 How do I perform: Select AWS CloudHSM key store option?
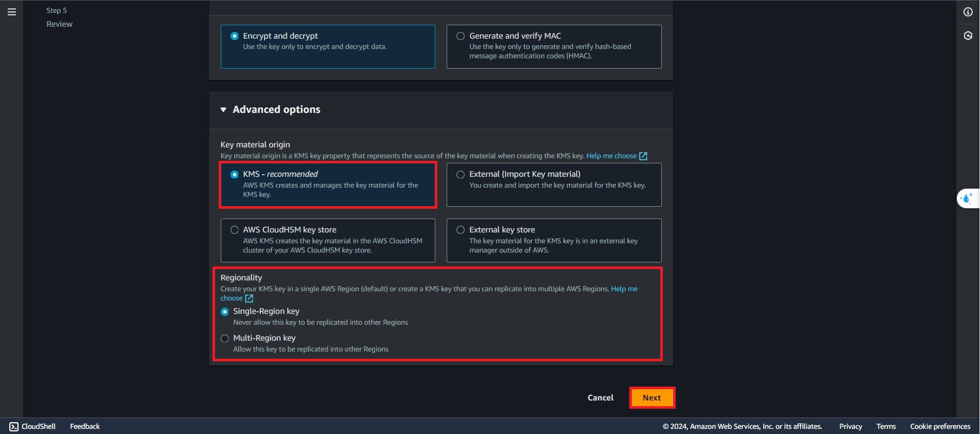(235, 230)
